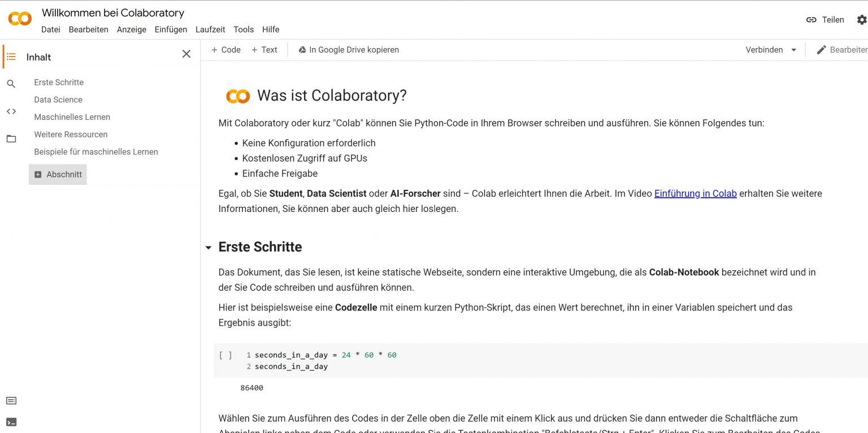Open the Einfügen menu
Screen dimensions: 868x433
click(x=171, y=29)
